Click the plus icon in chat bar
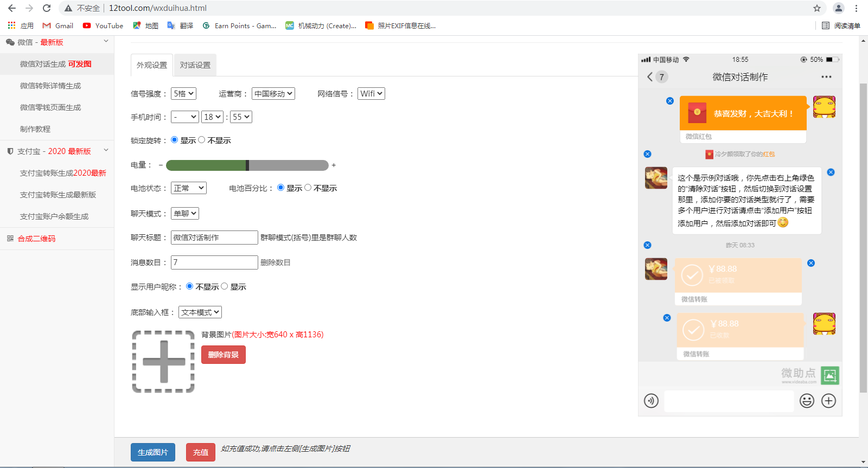The image size is (868, 468). tap(828, 401)
